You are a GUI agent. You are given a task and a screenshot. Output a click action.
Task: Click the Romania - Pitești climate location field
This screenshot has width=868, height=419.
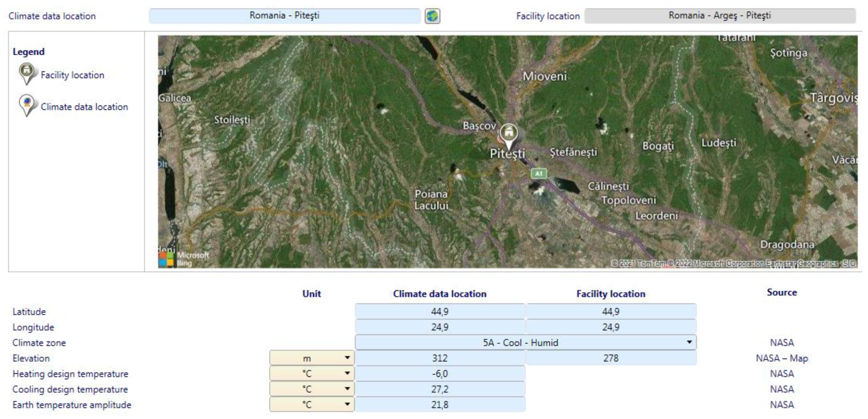coord(284,16)
